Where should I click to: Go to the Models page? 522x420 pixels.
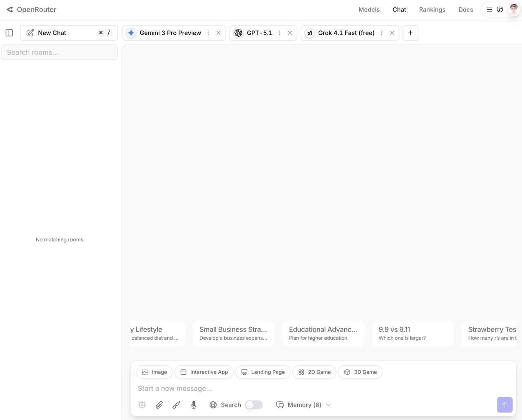coord(369,9)
